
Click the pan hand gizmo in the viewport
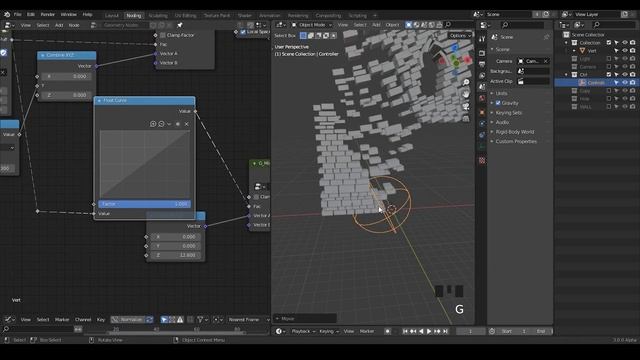point(466,94)
